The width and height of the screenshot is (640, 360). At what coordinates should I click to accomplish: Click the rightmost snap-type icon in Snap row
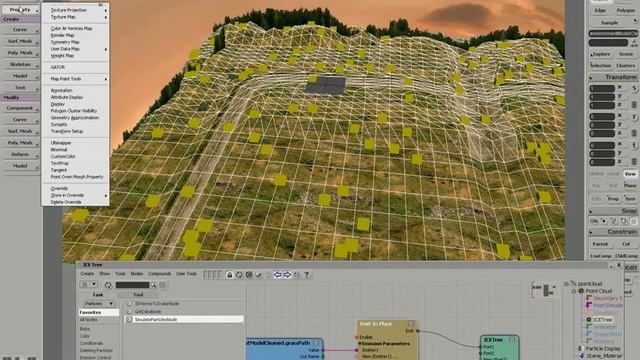coord(633,221)
